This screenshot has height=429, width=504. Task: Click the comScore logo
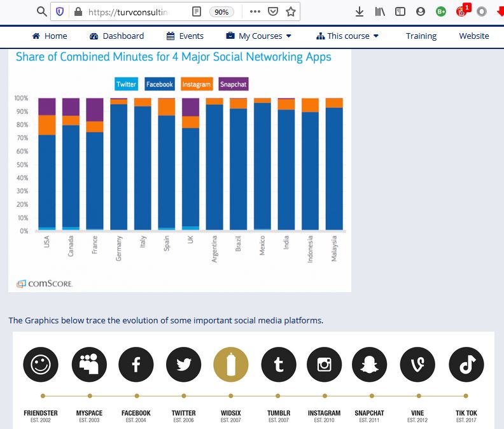coord(45,284)
